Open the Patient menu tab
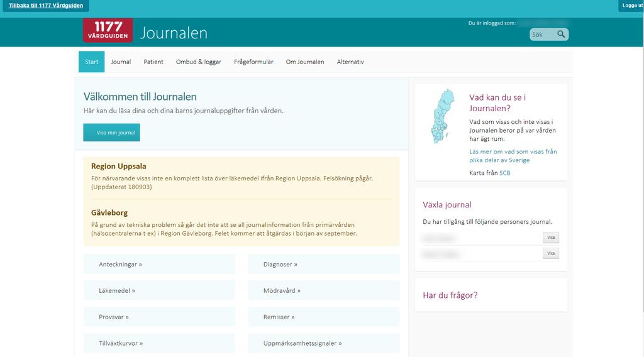The width and height of the screenshot is (644, 357). pyautogui.click(x=153, y=62)
